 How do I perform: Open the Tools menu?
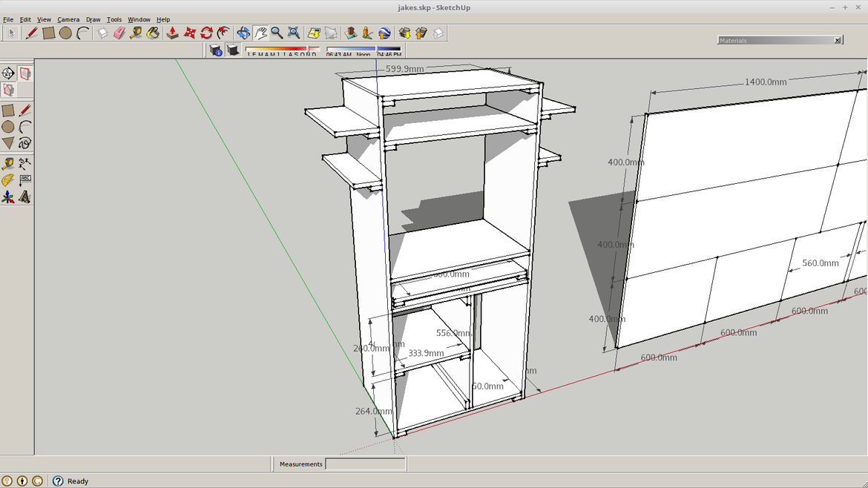[x=114, y=19]
